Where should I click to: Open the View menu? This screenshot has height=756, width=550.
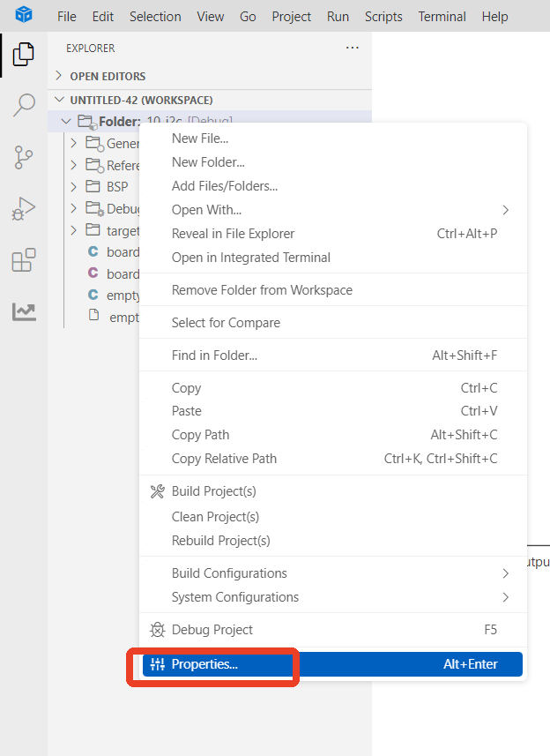211,17
